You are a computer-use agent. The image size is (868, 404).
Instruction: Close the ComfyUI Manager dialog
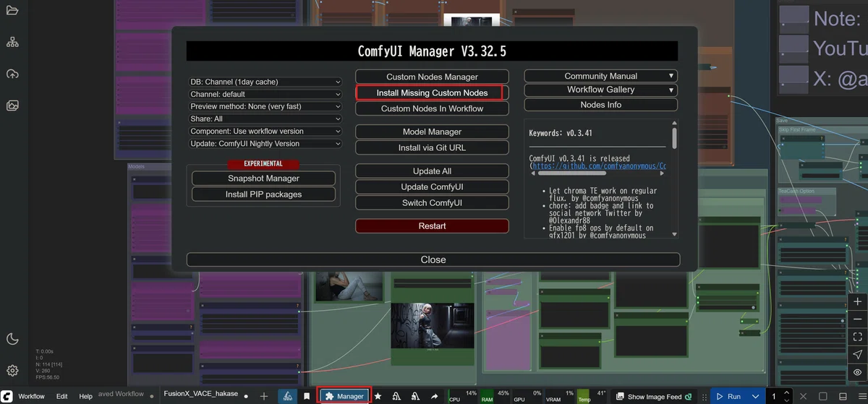(433, 259)
